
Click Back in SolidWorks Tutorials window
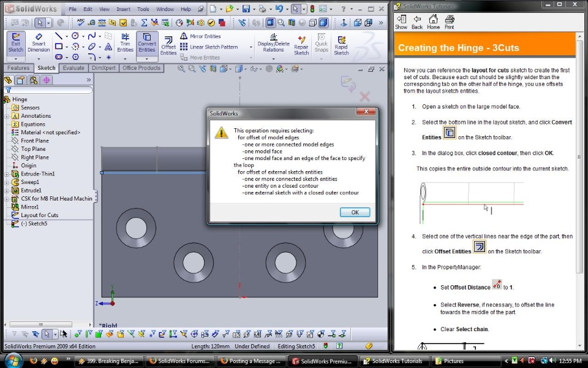click(x=417, y=22)
